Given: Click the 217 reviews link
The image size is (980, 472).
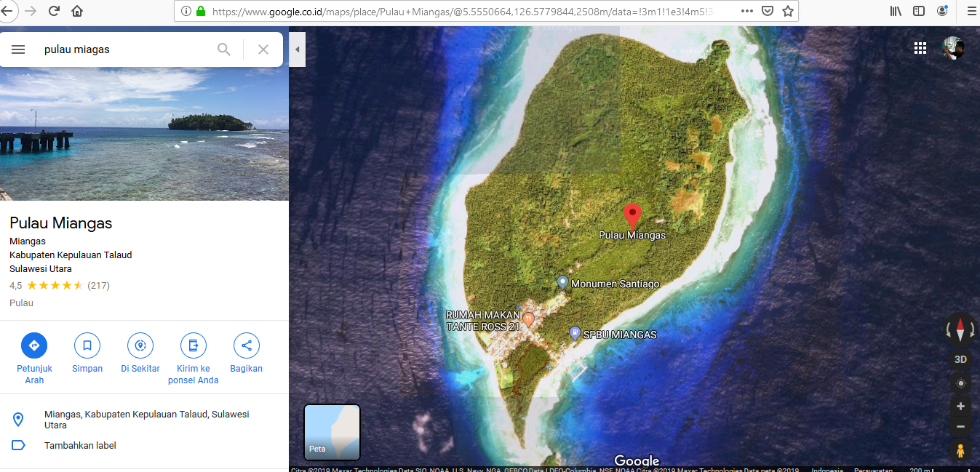Looking at the screenshot, I should [x=100, y=285].
